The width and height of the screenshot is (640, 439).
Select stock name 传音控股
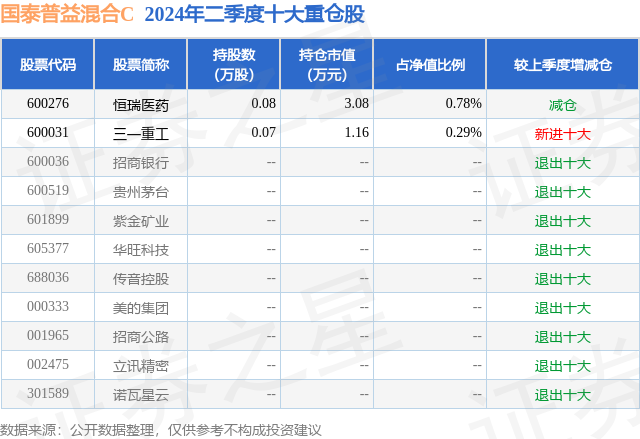[141, 279]
